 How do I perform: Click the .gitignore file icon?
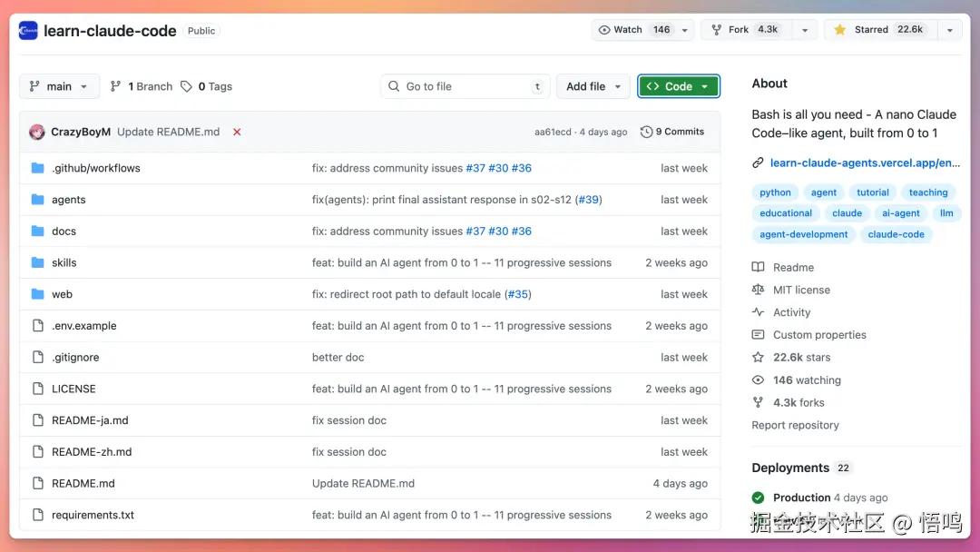click(37, 357)
